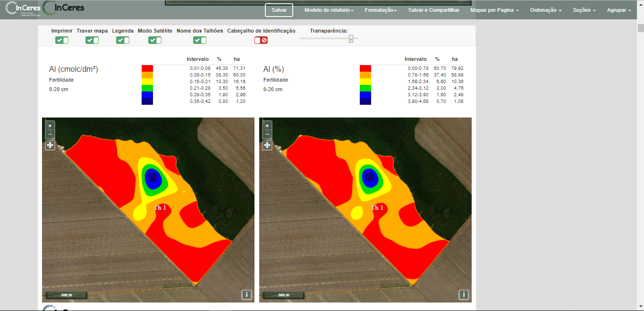Enable the Cabeçalho de Identificação switch
Image resolution: width=644 pixels, height=311 pixels.
(x=261, y=40)
